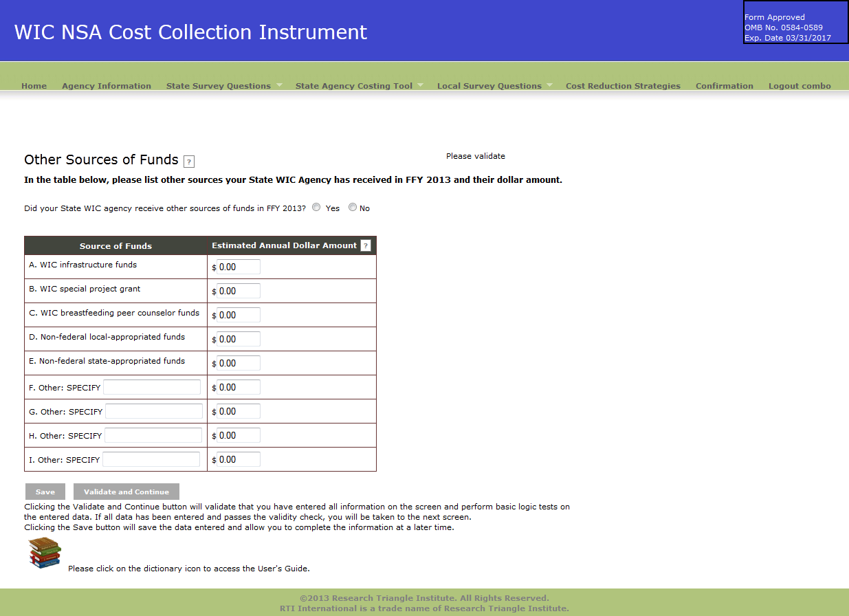Expand the State Agency Costing Tool arrow
The width and height of the screenshot is (849, 616).
421,85
